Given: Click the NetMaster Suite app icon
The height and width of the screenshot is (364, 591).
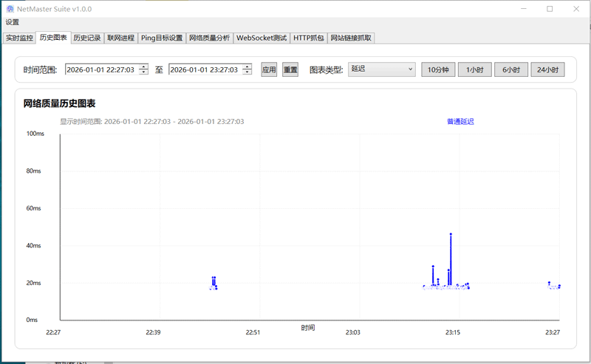Looking at the screenshot, I should (x=10, y=8).
